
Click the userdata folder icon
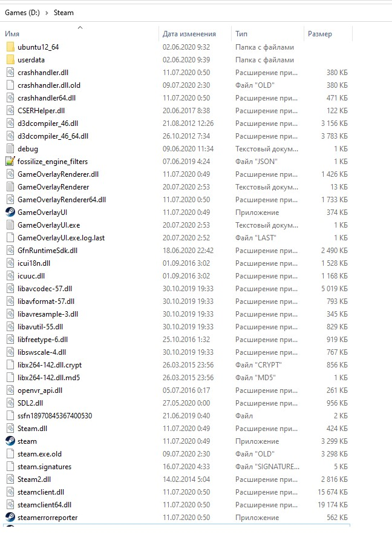point(11,59)
